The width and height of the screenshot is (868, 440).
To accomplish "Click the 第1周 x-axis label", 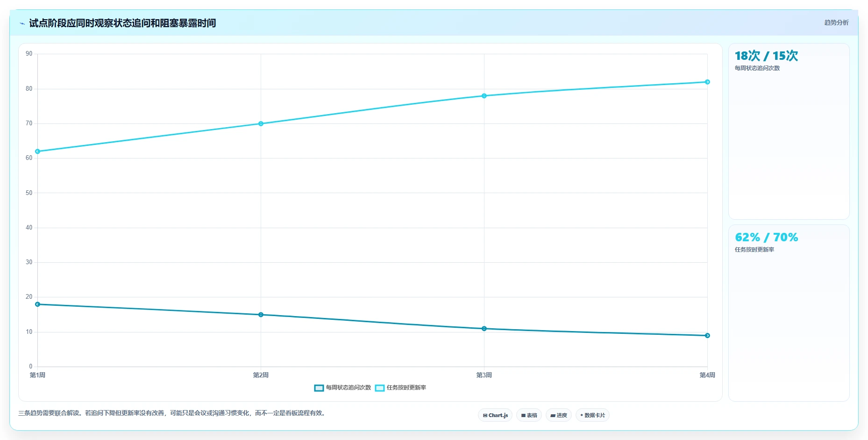I will click(x=38, y=375).
